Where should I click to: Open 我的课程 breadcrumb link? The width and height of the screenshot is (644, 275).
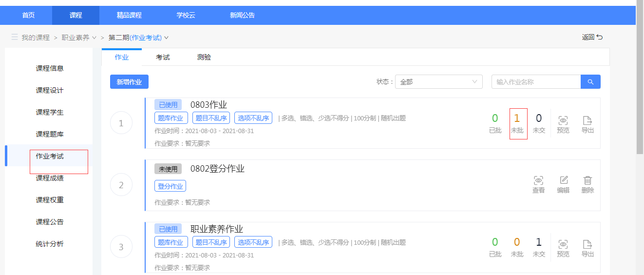[36, 38]
